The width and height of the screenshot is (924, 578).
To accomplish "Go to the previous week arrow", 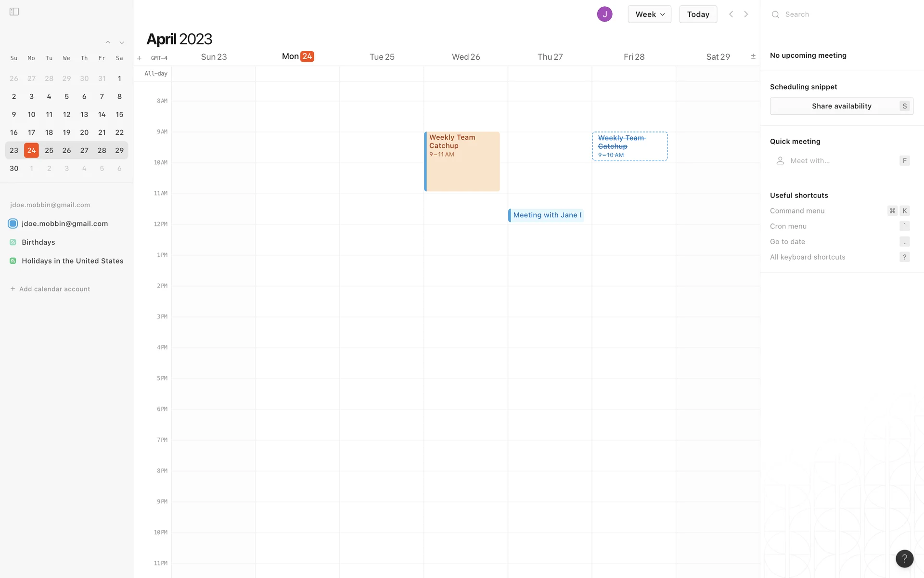I will coord(731,14).
